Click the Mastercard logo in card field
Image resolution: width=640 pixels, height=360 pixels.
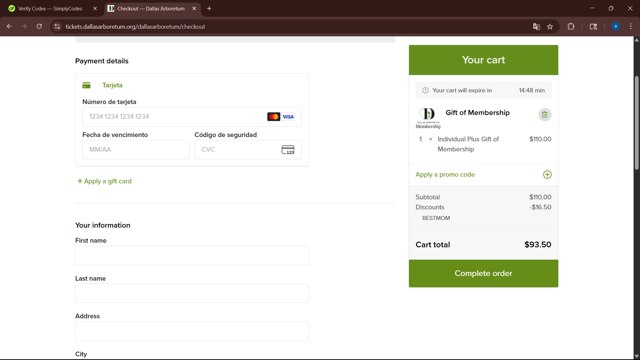tap(273, 117)
